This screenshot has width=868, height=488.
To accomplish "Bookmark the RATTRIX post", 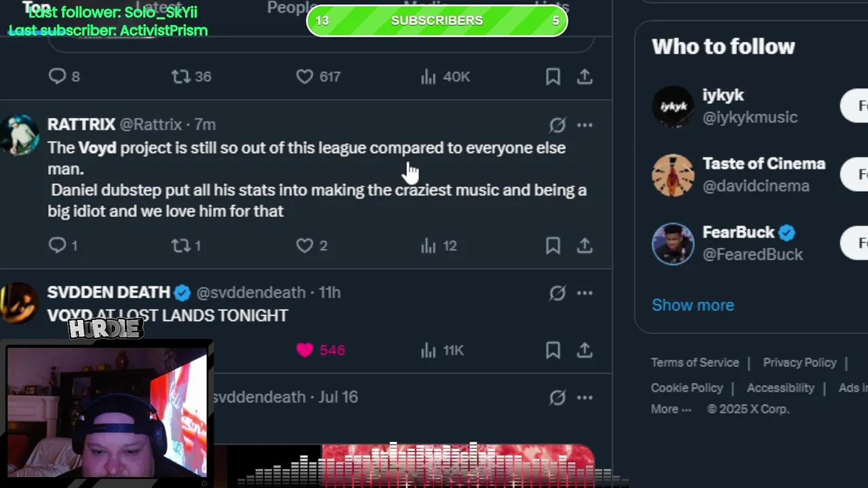I will pyautogui.click(x=553, y=245).
